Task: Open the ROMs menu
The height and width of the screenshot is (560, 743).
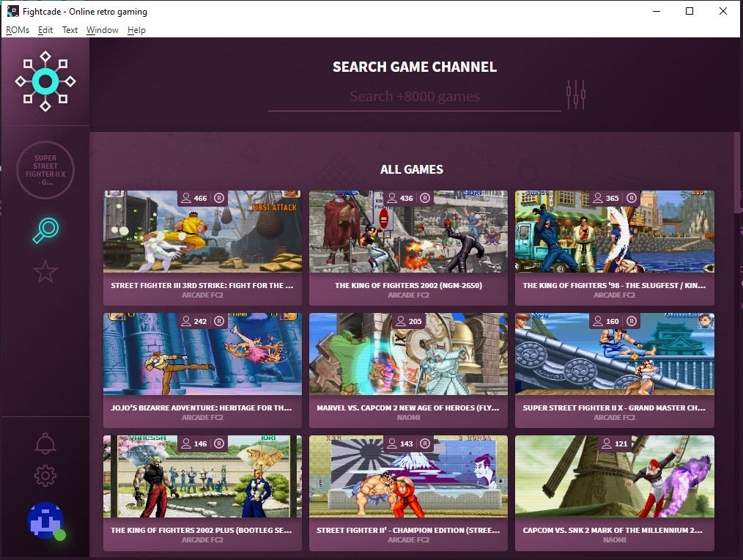Action: (x=18, y=30)
